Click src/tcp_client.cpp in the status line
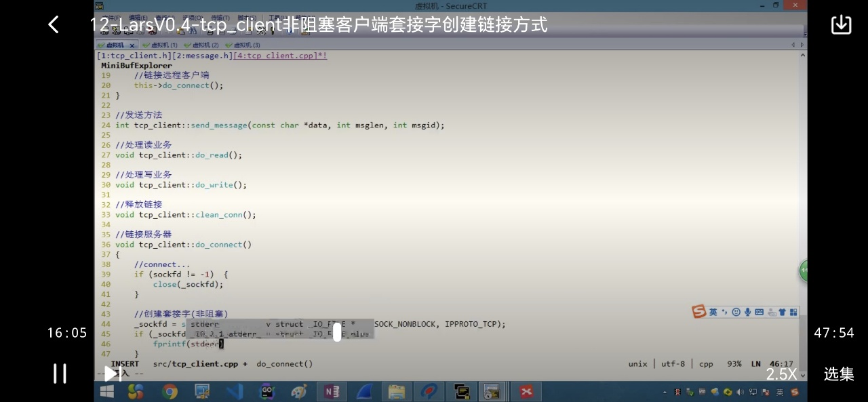 196,364
